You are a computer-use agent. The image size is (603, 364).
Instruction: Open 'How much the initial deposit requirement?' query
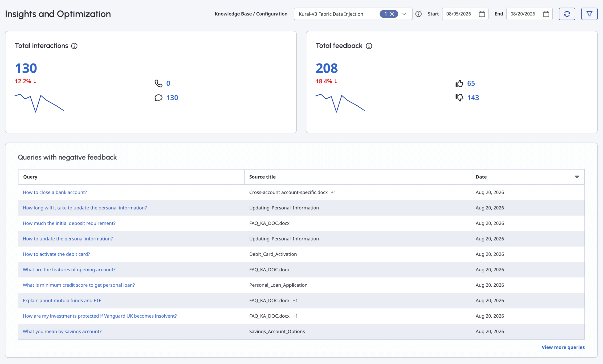point(69,223)
